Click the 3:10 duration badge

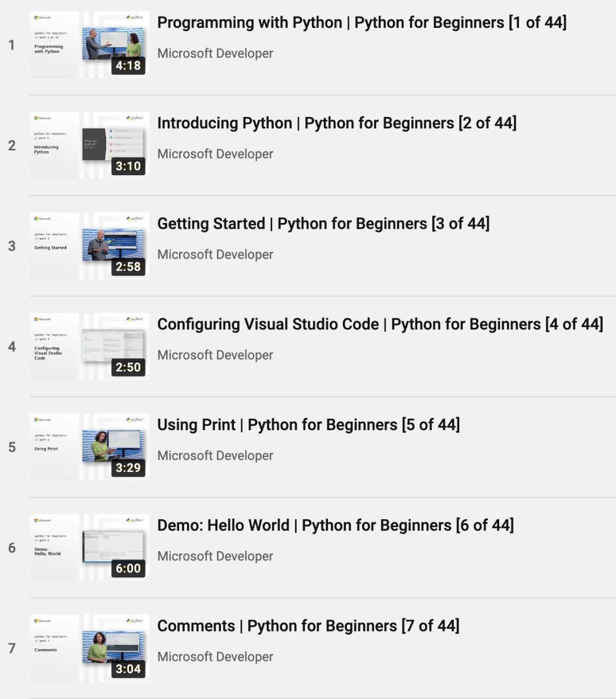[128, 166]
